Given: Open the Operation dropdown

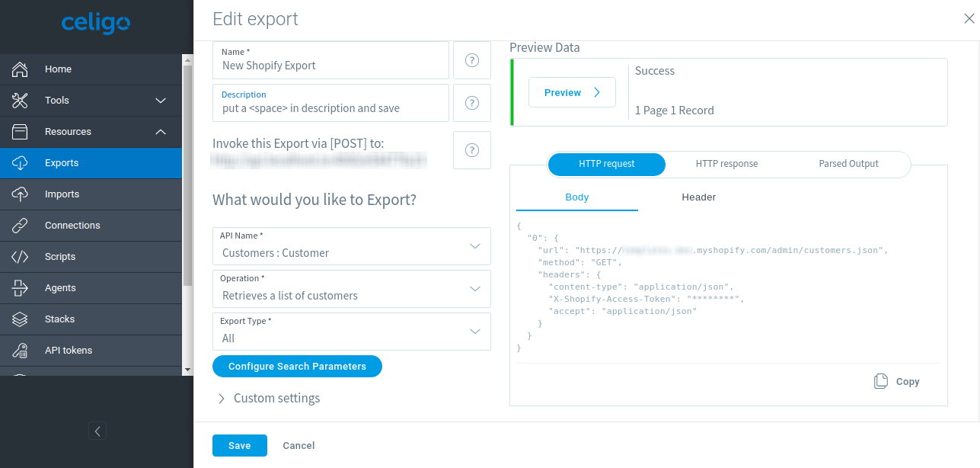Looking at the screenshot, I should pos(352,289).
